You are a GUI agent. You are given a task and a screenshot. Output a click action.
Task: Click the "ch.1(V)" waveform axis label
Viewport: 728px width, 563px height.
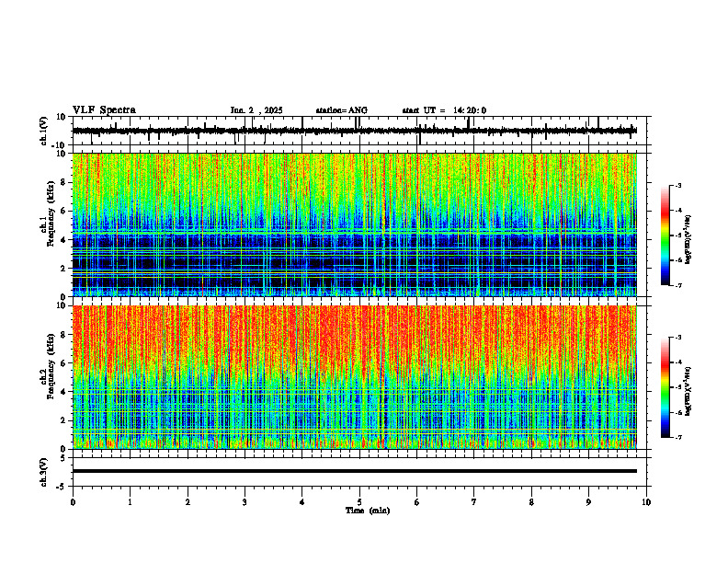coord(44,131)
